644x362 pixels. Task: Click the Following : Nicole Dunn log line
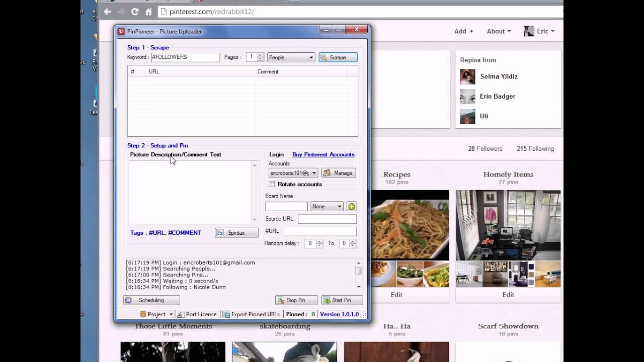click(x=176, y=287)
